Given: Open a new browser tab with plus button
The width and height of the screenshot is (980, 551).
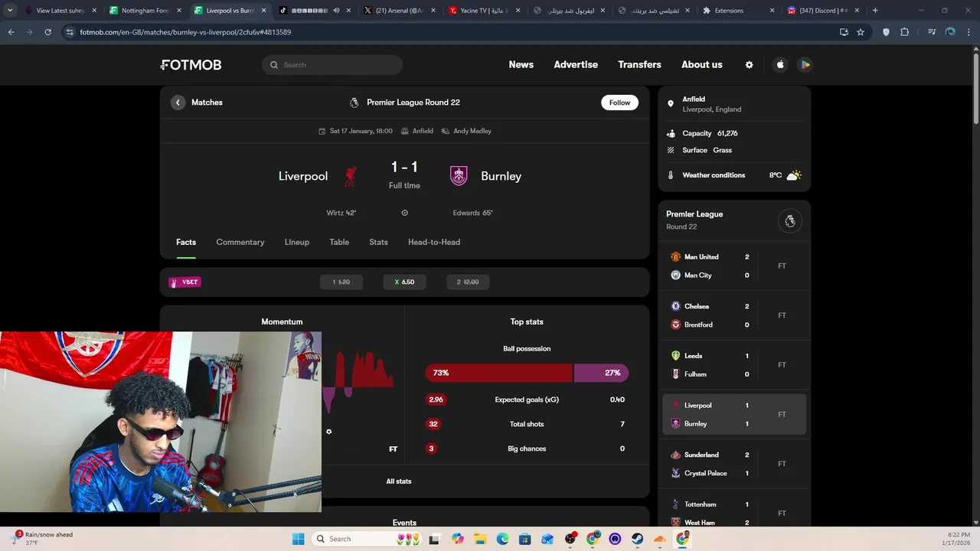Looking at the screenshot, I should (x=875, y=11).
